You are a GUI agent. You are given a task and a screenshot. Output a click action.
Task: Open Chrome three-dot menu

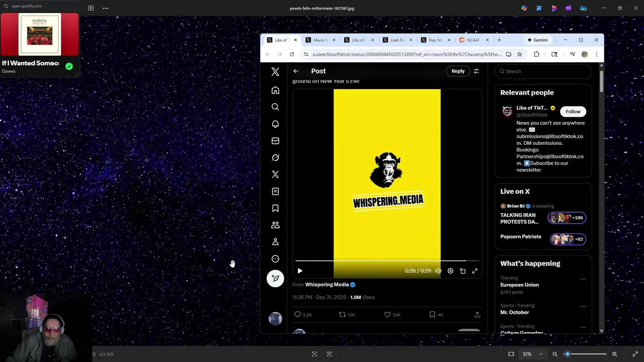(596, 54)
